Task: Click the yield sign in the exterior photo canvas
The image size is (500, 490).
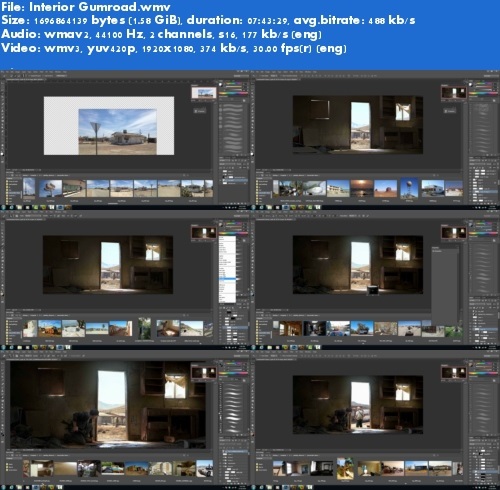Action: tap(96, 127)
